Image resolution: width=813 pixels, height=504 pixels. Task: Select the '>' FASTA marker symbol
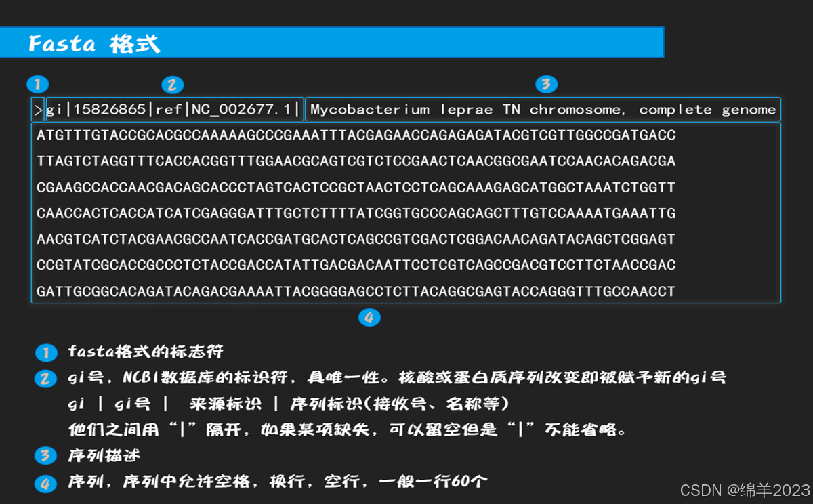pos(39,109)
